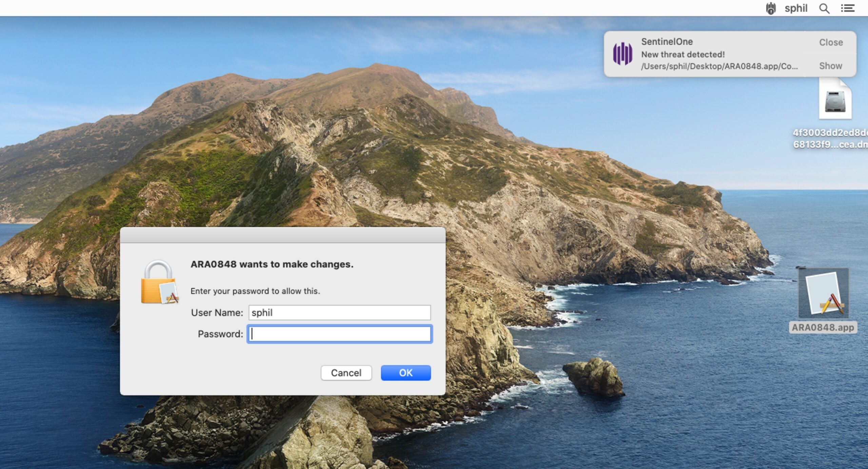Click the dialog's gray title bar
The image size is (868, 469).
click(x=282, y=235)
